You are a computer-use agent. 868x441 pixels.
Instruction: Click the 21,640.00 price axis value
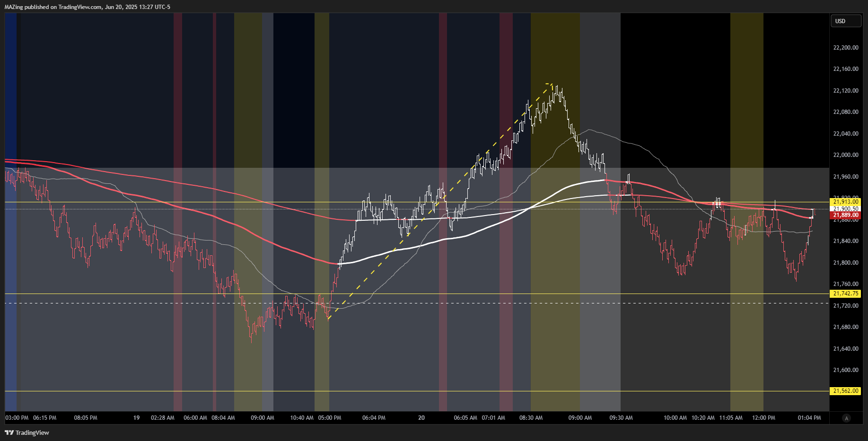point(846,349)
